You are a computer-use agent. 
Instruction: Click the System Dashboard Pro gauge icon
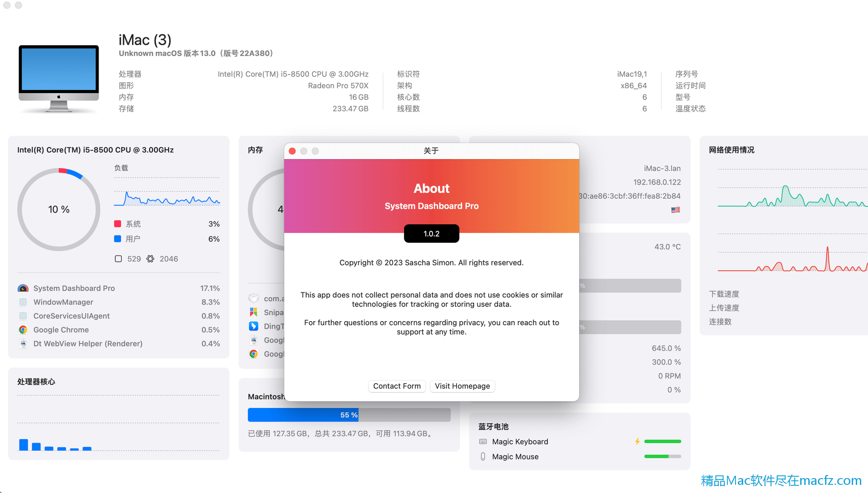[23, 288]
